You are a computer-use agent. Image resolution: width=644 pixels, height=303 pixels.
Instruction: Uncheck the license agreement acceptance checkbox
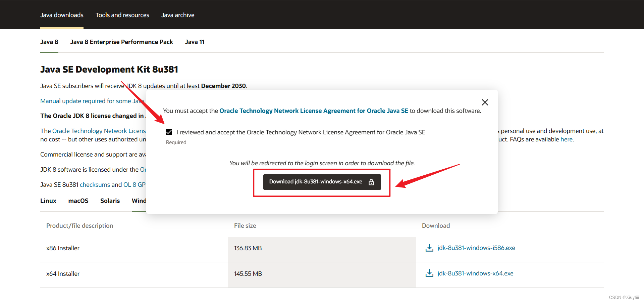point(169,132)
